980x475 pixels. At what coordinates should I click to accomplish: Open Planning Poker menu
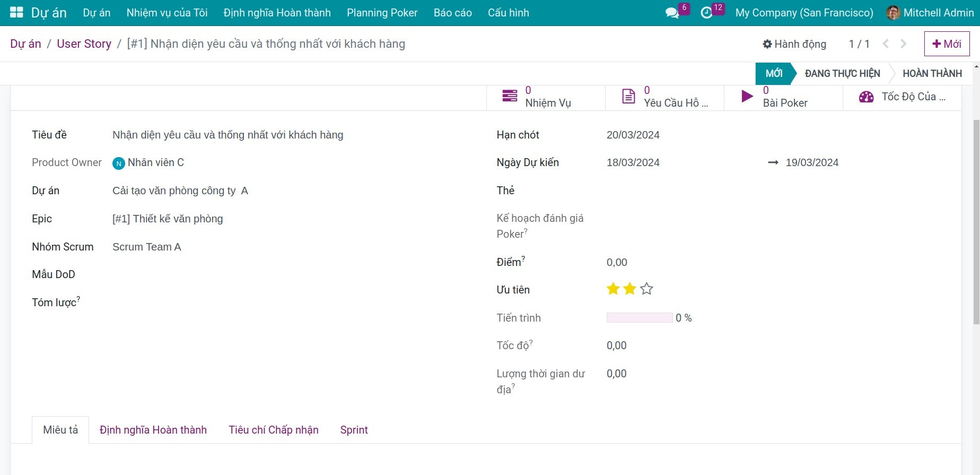[382, 13]
